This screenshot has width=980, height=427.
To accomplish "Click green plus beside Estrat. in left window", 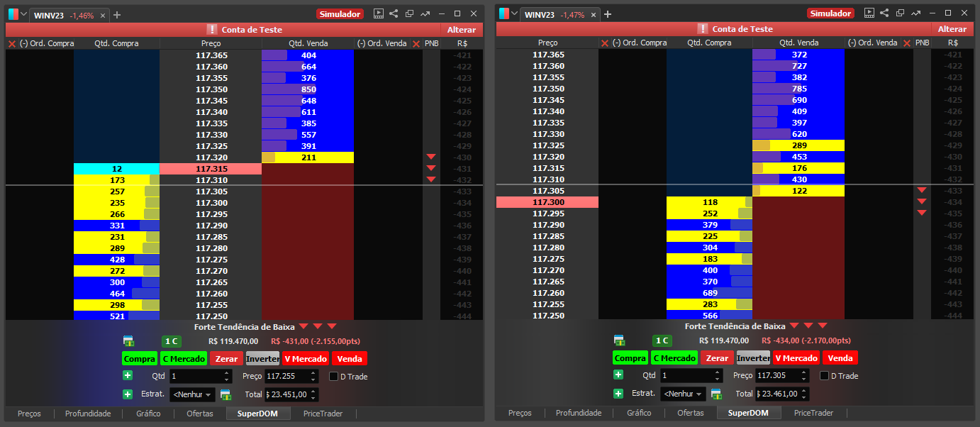I will pyautogui.click(x=128, y=394).
